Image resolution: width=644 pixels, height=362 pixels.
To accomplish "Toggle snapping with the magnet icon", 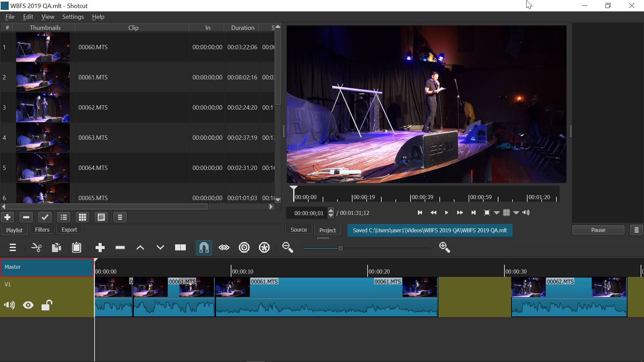I will pyautogui.click(x=204, y=248).
